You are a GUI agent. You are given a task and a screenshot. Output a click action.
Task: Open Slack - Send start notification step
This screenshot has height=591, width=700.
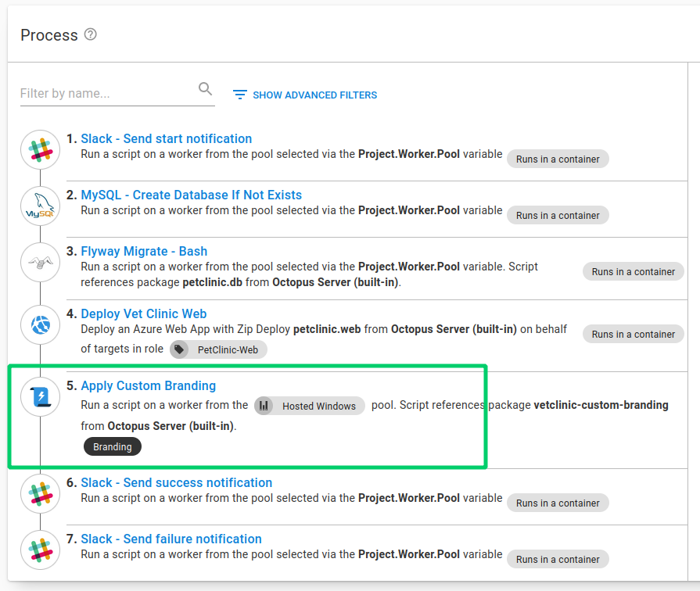[166, 138]
